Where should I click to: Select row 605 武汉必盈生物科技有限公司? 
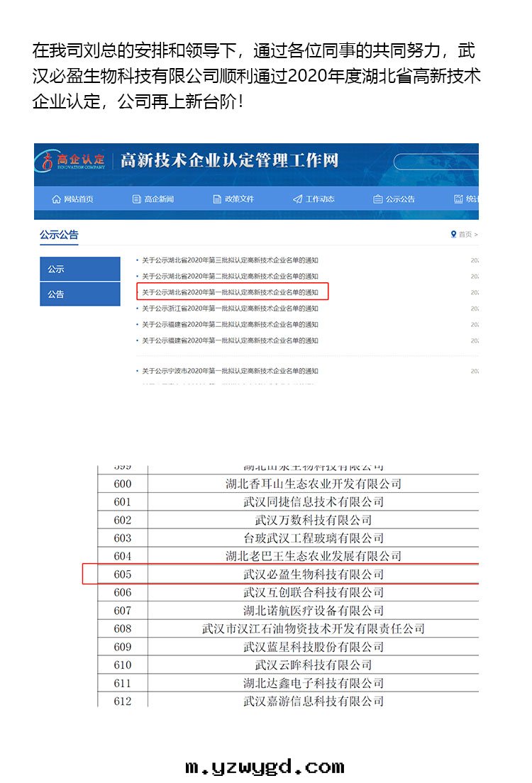[313, 574]
